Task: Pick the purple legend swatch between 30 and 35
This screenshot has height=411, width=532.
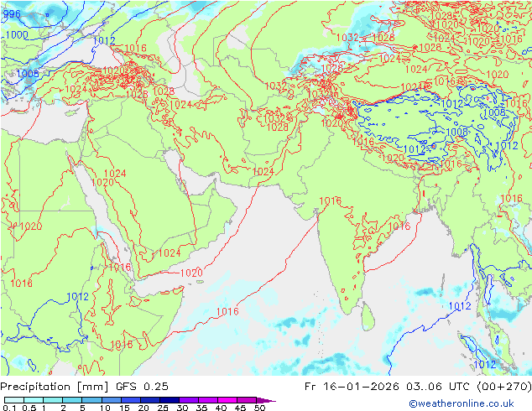Action: coord(189,400)
